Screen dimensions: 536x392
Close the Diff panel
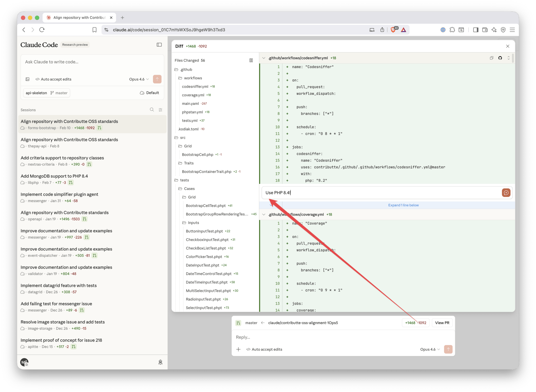pos(508,46)
